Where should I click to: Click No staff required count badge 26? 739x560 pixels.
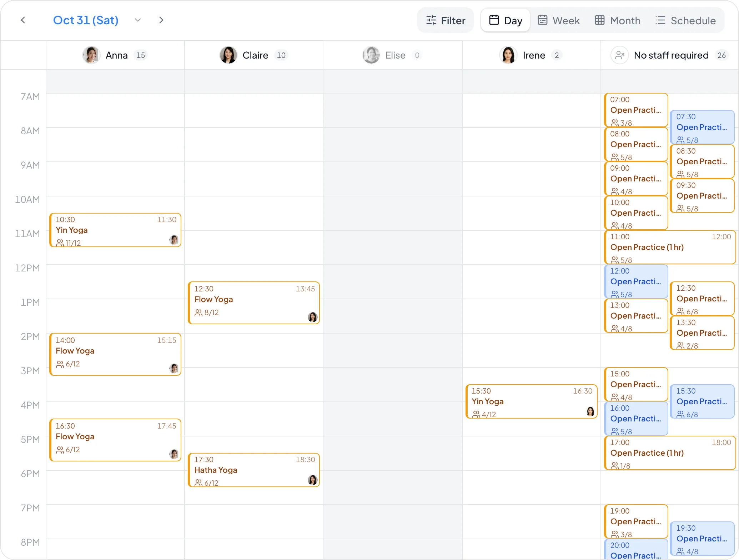722,55
